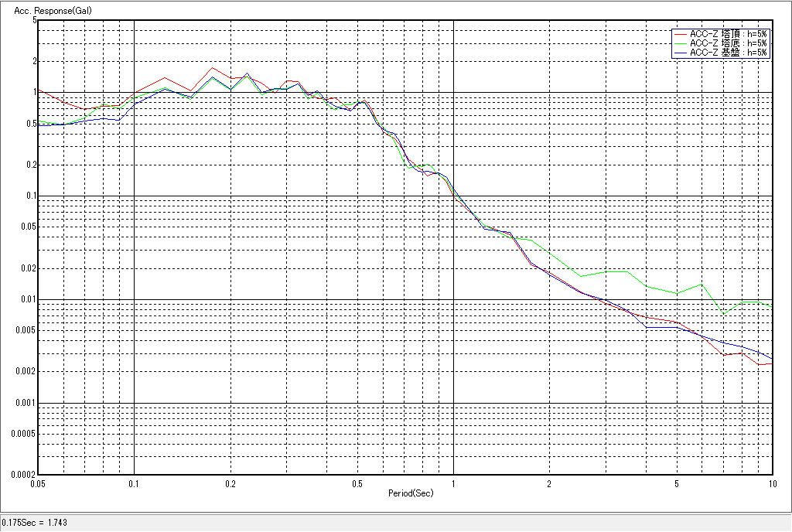Click the blue line swatch in legend
The image size is (792, 532).
pos(680,53)
